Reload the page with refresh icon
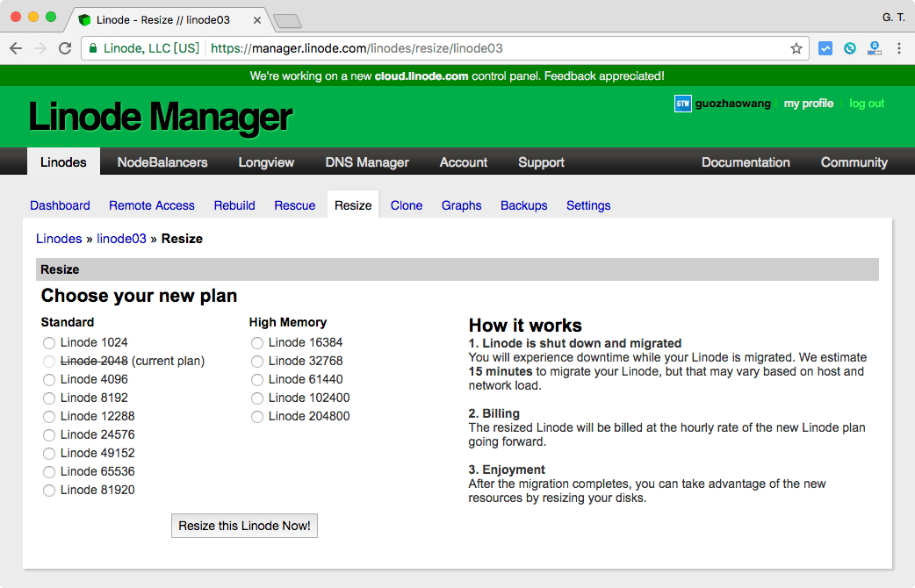915x588 pixels. [x=64, y=48]
